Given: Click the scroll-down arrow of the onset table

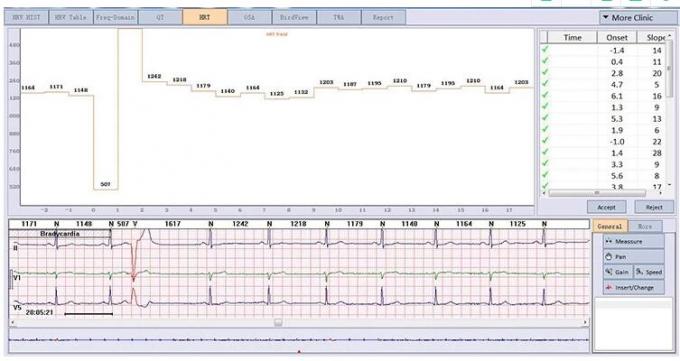Looking at the screenshot, I should point(670,185).
